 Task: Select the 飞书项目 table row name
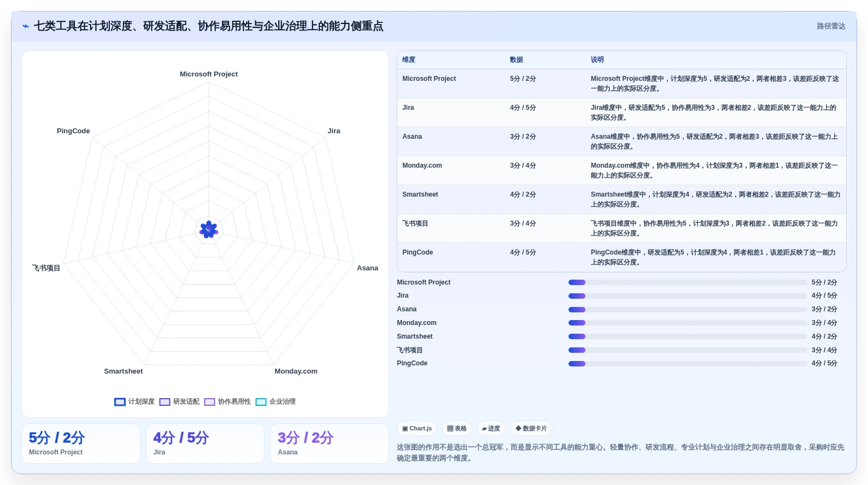point(415,223)
